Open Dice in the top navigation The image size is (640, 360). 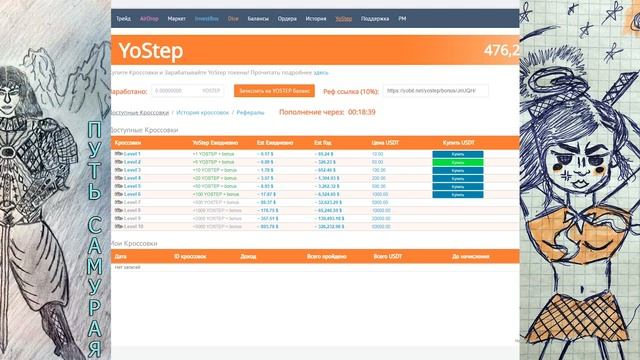[x=233, y=19]
